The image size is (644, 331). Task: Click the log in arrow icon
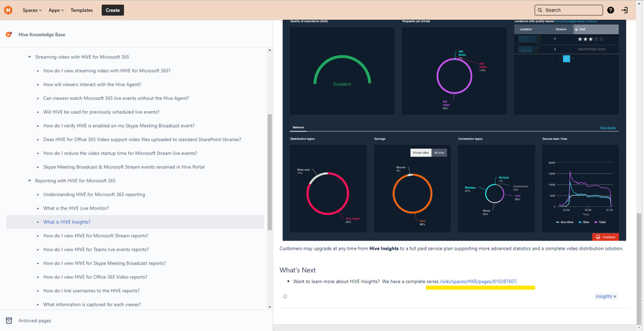coord(624,10)
